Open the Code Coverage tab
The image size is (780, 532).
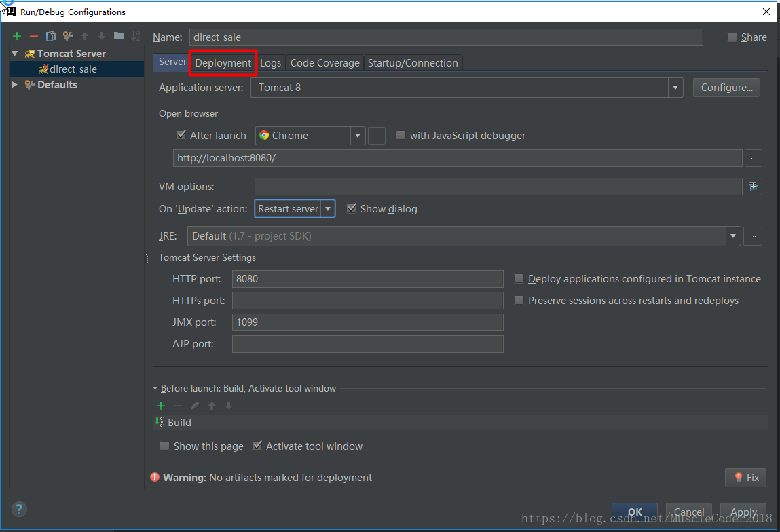(325, 63)
